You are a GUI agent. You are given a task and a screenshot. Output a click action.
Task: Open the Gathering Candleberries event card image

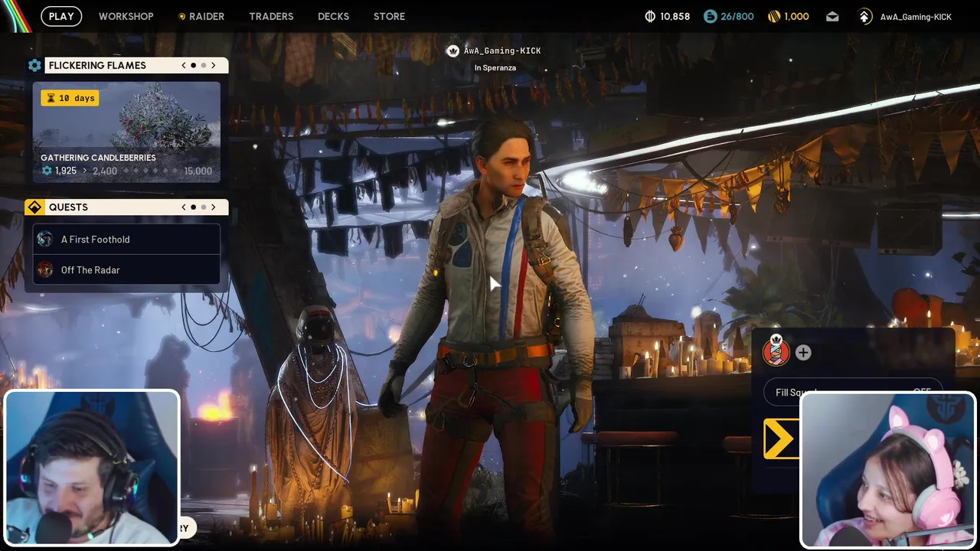click(x=126, y=132)
